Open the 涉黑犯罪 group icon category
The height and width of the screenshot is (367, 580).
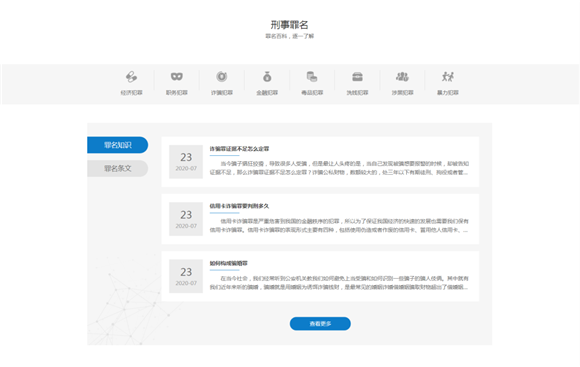click(x=402, y=77)
